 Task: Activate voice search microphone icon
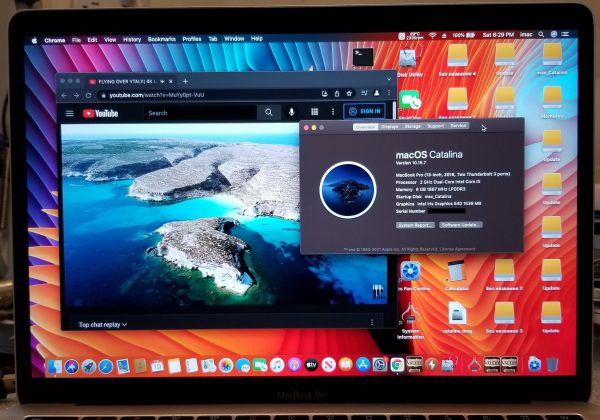[x=291, y=113]
